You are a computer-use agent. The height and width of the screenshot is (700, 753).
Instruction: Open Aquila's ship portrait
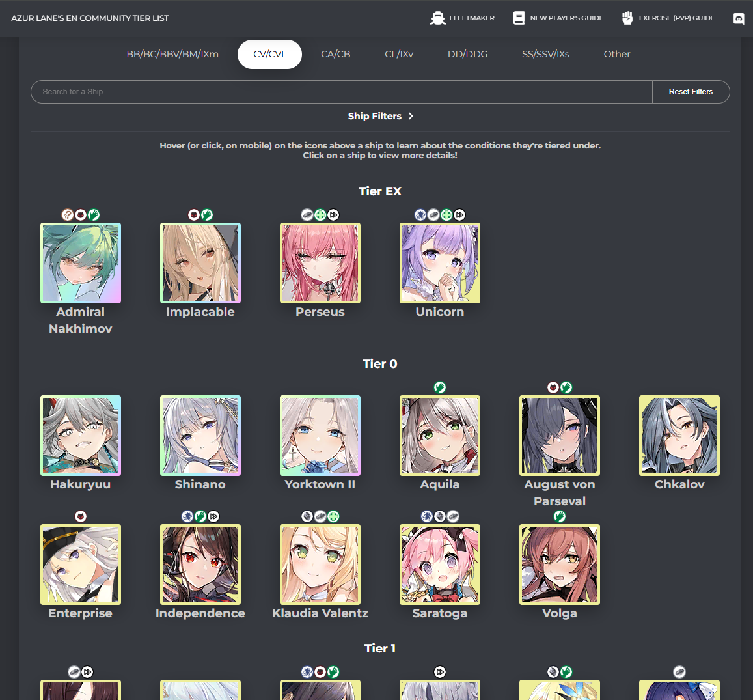click(x=440, y=436)
